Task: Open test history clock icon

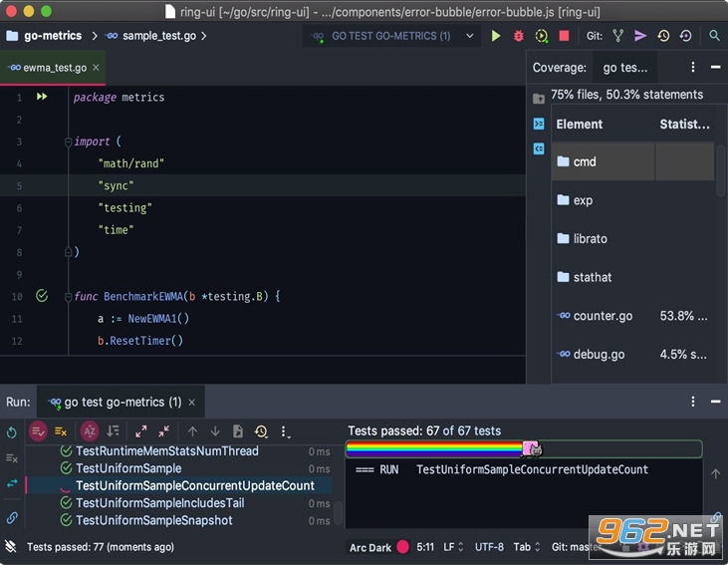Action: click(261, 431)
